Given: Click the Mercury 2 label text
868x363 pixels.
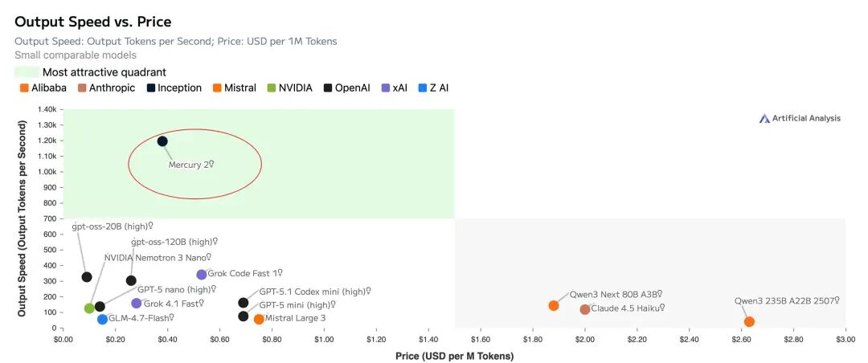Looking at the screenshot, I should (x=190, y=165).
